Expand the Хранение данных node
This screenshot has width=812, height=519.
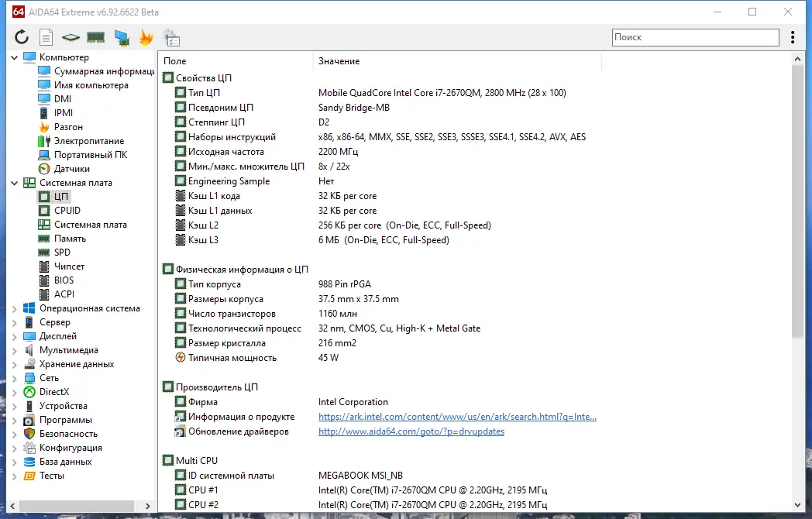pos(15,365)
